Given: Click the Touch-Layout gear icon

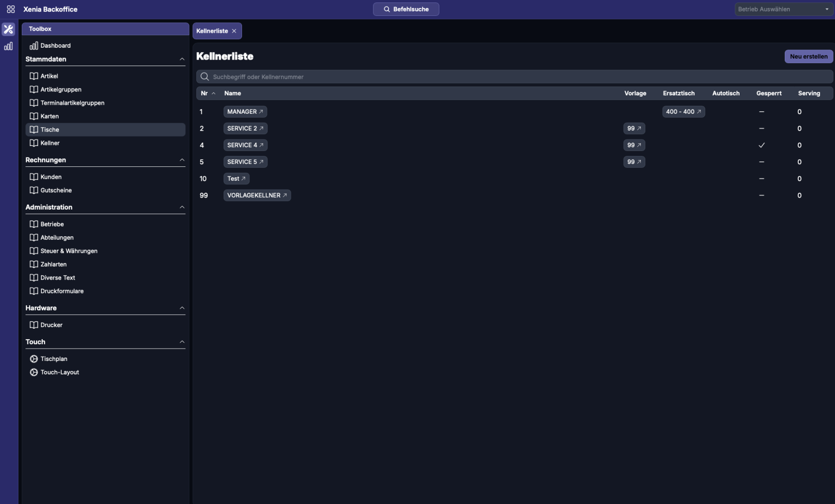Looking at the screenshot, I should [x=34, y=372].
